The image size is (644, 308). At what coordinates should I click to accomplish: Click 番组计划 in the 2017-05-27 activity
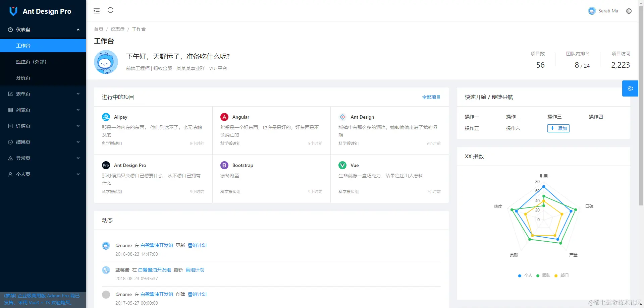click(x=197, y=295)
